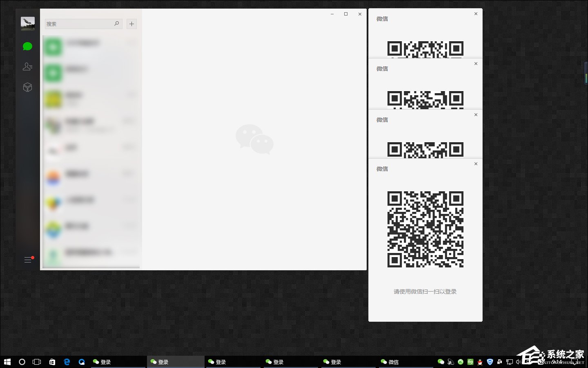Open the Chats tab in WeChat sidebar

(27, 47)
